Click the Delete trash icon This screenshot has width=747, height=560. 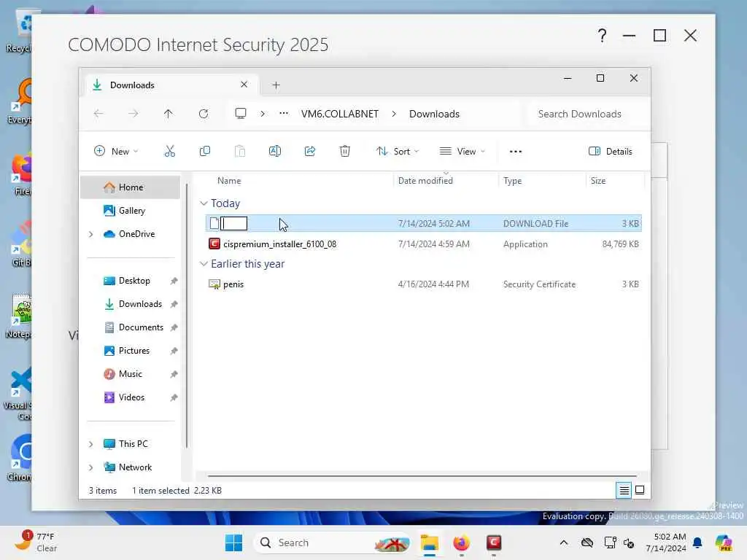[x=345, y=152]
